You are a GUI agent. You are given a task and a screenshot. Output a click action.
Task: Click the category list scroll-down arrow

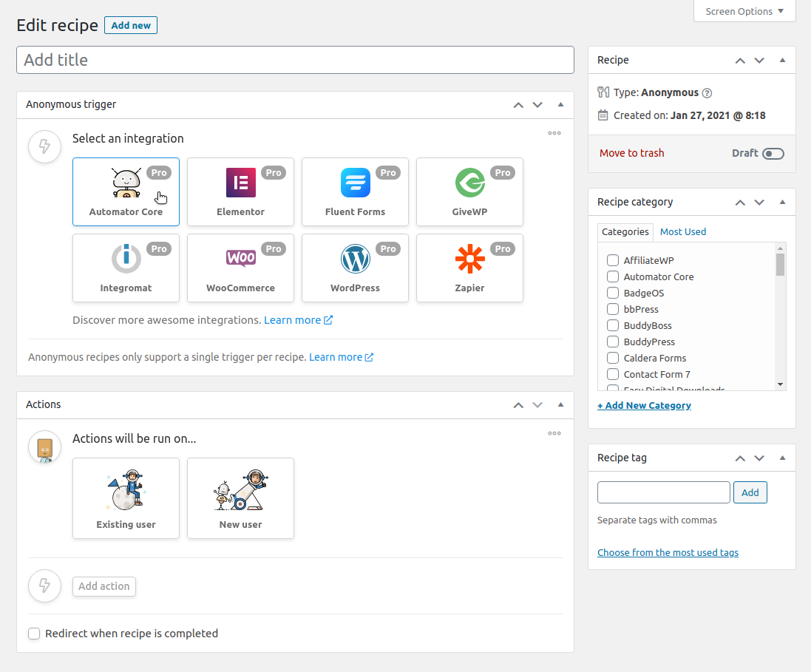pos(780,384)
